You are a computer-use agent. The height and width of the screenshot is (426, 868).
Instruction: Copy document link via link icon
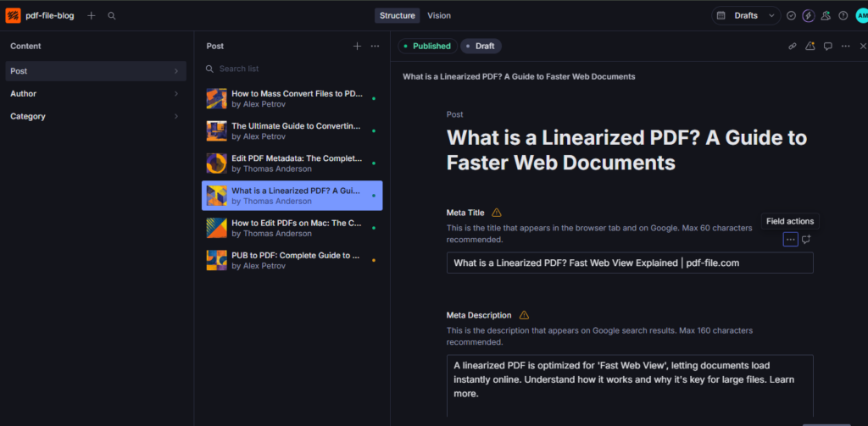point(793,46)
